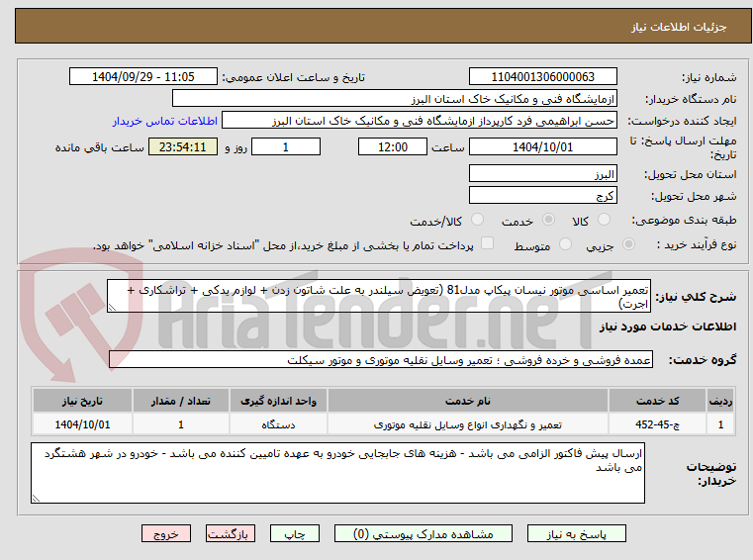Click the توضیحات خریدار resize handle

36,498
